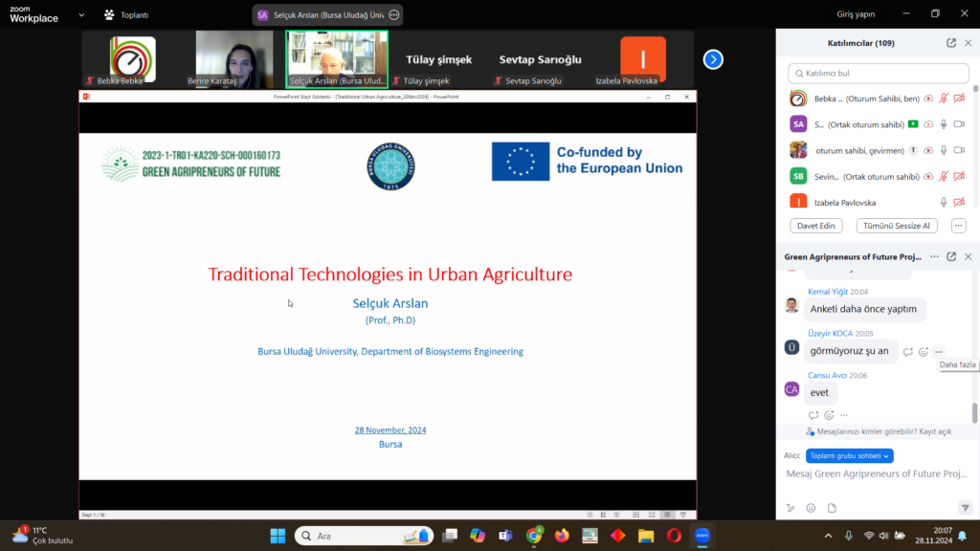Add reaction to Üzeyir KOCA's message

coord(924,352)
